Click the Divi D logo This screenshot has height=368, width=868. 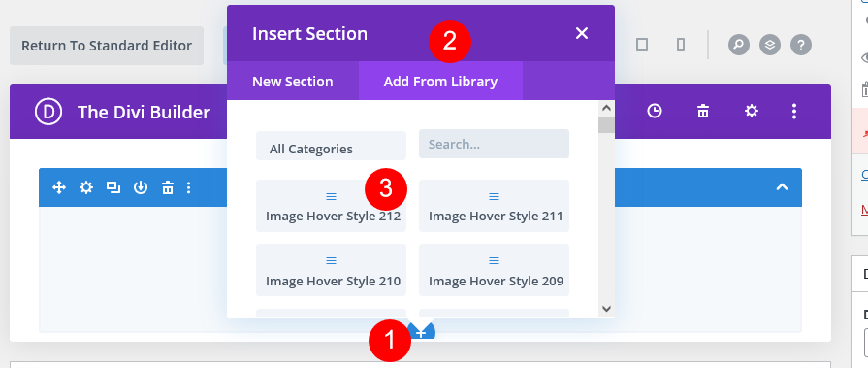pyautogui.click(x=48, y=112)
